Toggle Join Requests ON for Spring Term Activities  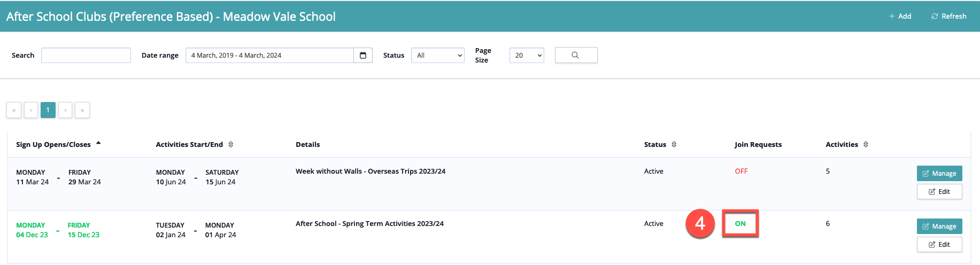click(x=740, y=224)
